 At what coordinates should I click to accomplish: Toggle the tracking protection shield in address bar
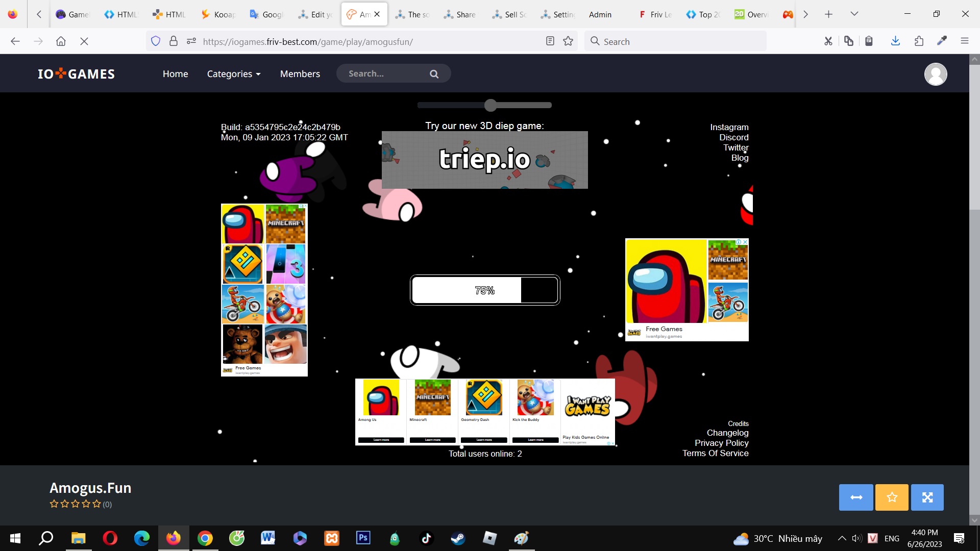(x=156, y=41)
